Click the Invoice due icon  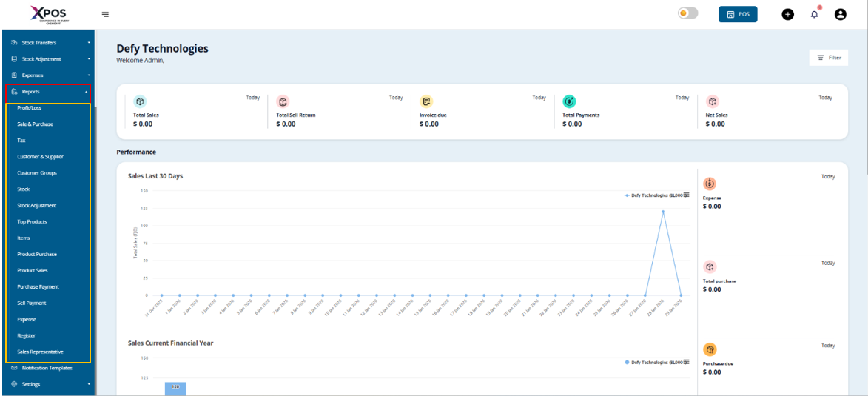(426, 101)
